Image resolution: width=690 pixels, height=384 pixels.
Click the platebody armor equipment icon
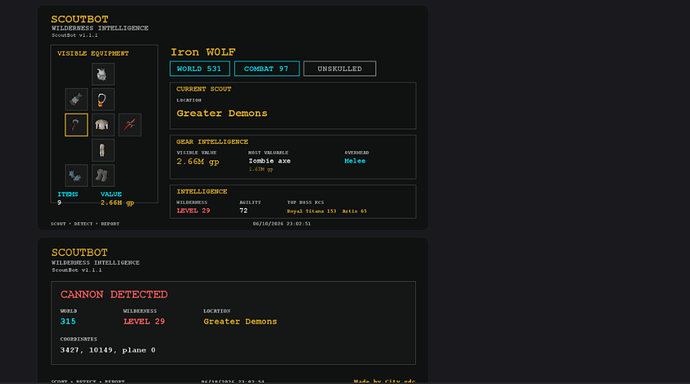tap(103, 125)
